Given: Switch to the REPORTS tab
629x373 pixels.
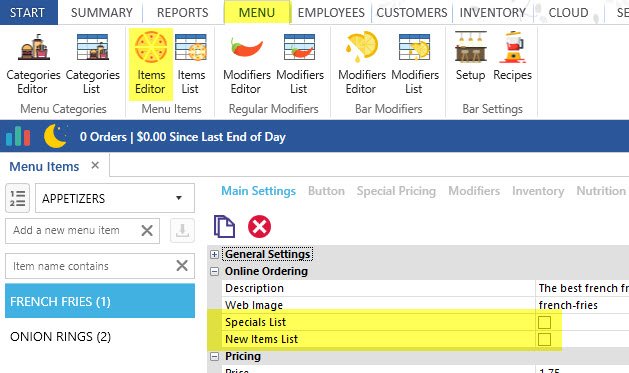Looking at the screenshot, I should coord(183,12).
